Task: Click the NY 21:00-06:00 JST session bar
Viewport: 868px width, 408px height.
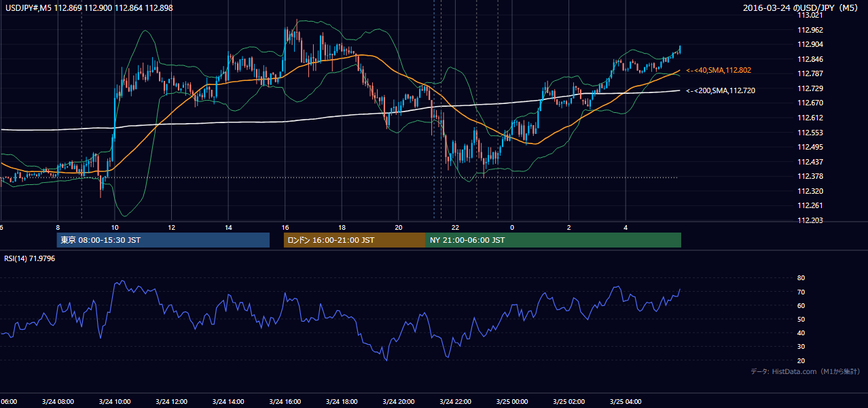Action: click(553, 240)
